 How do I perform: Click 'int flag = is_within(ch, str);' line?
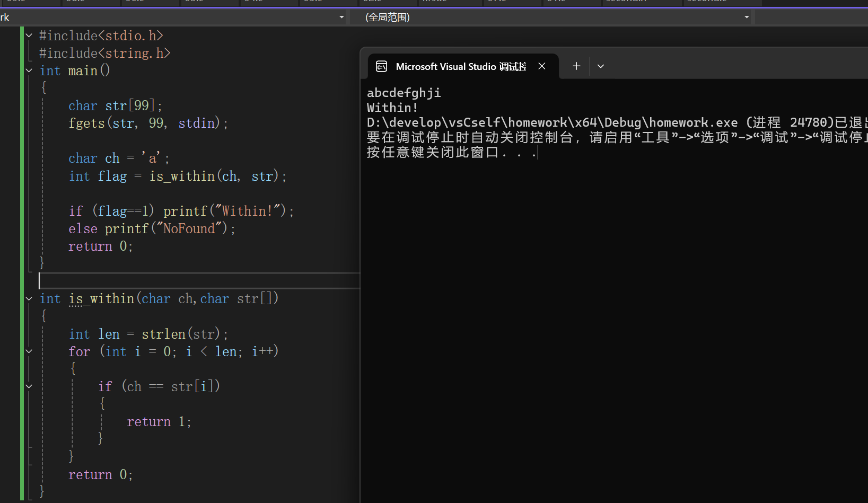(178, 176)
